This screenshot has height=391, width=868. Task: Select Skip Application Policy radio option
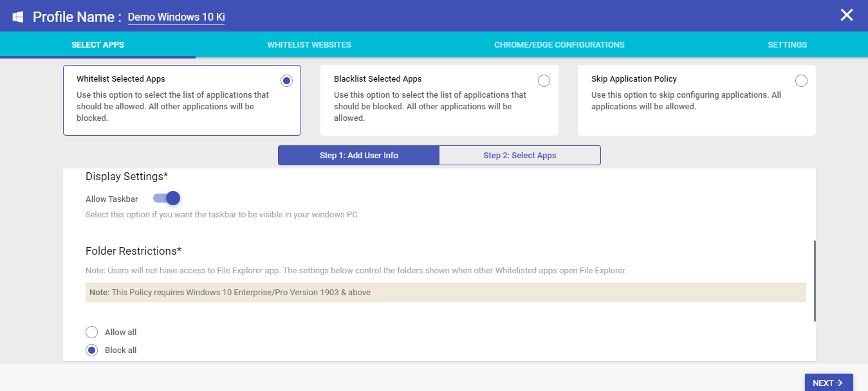(801, 80)
